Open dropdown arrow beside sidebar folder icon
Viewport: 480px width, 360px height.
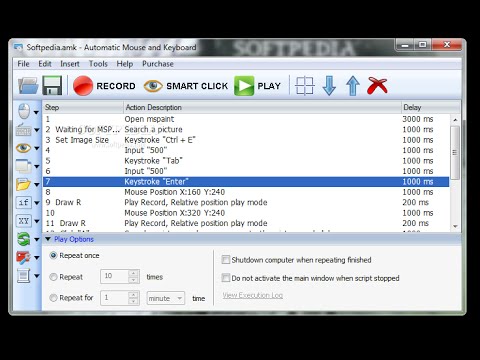click(x=36, y=184)
